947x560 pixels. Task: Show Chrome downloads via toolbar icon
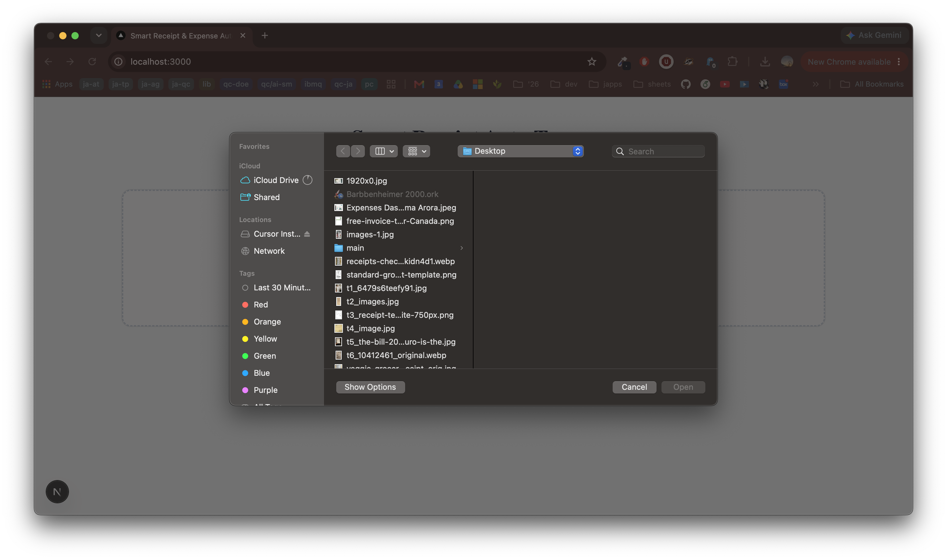click(765, 62)
